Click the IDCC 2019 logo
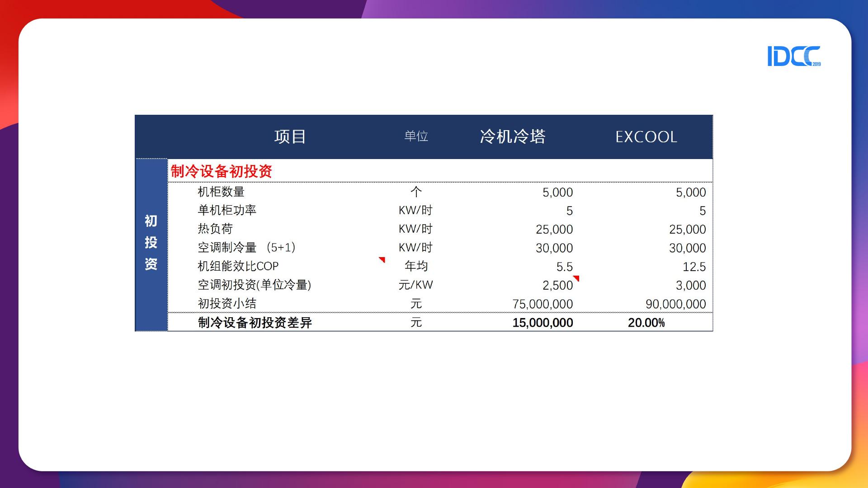 point(793,56)
